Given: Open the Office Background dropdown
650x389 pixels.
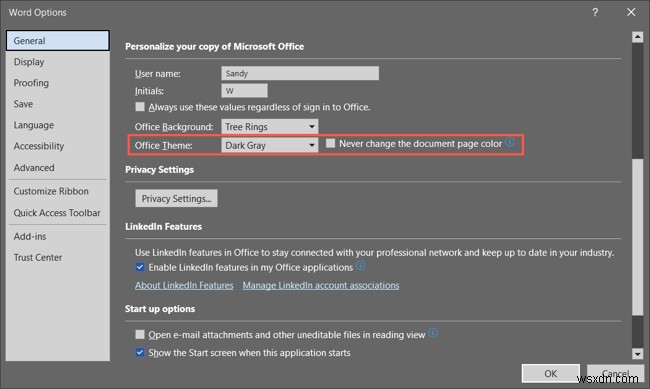Looking at the screenshot, I should click(269, 126).
